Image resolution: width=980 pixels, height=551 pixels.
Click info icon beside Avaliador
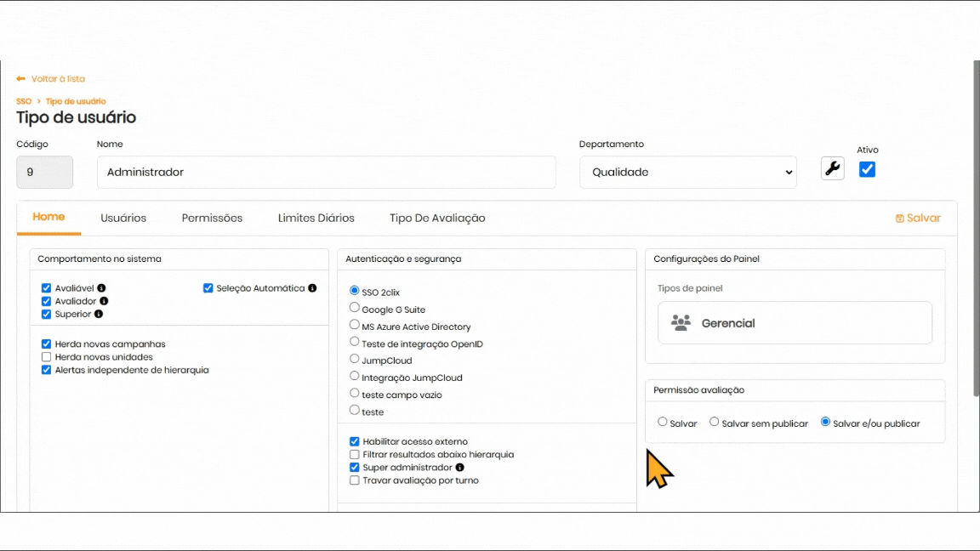coord(104,301)
